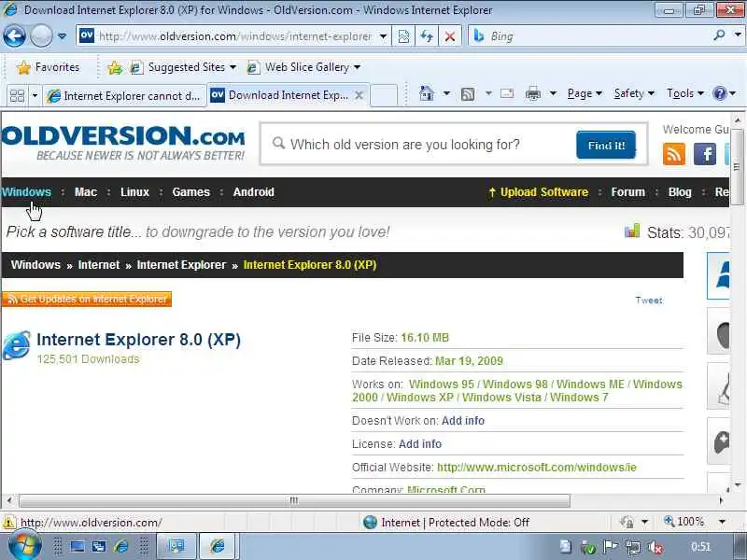Open the microsoft.com/windows/ie website link

point(537,468)
